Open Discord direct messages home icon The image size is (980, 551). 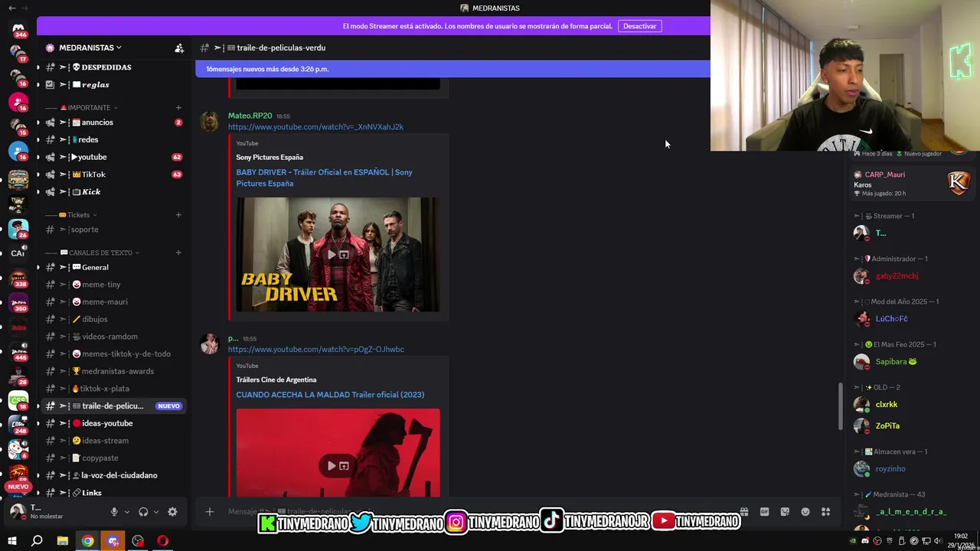point(18,28)
